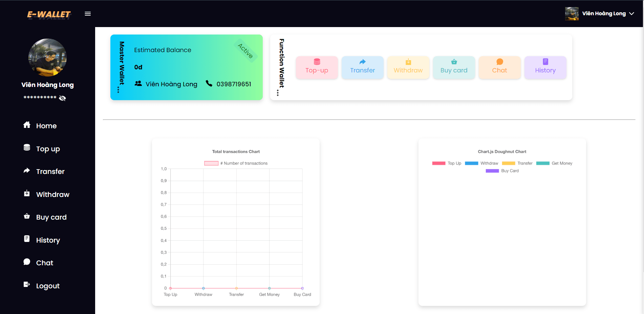Toggle Withdraw blue legend swatch
Image resolution: width=644 pixels, height=314 pixels.
pyautogui.click(x=472, y=163)
